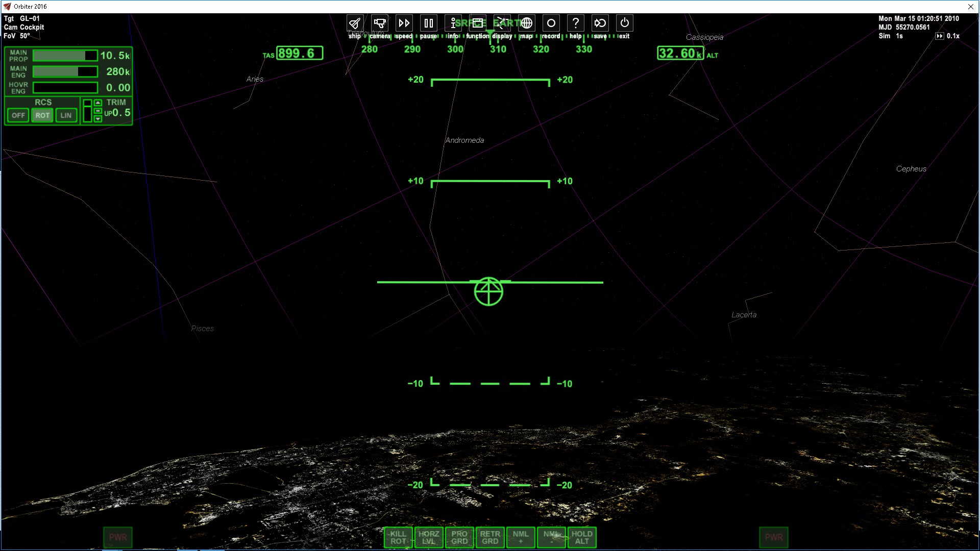Click the HOVR ENG throttle bar

(x=65, y=88)
